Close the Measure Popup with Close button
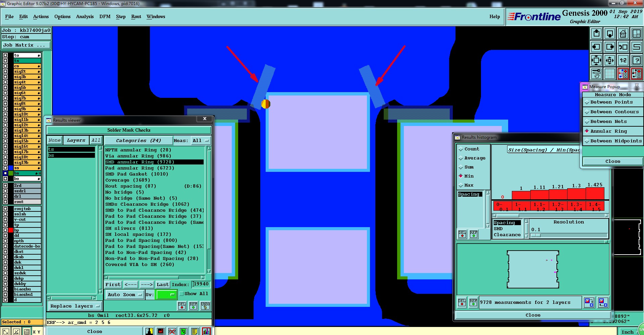The width and height of the screenshot is (644, 335). (x=613, y=161)
